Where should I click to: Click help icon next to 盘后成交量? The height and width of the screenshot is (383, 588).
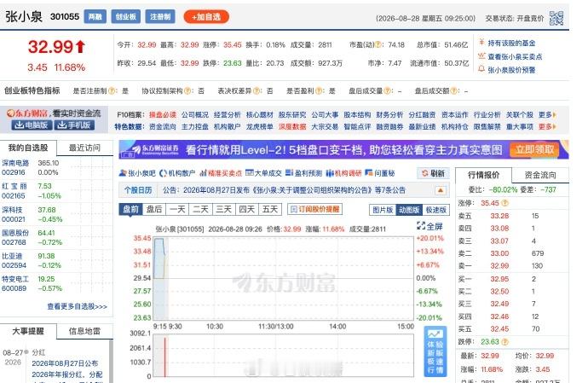click(388, 91)
